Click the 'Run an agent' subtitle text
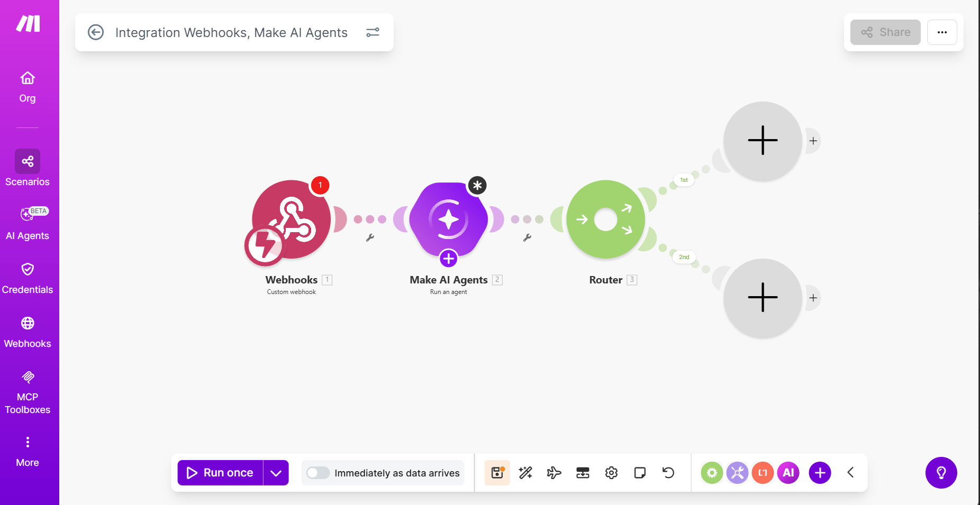980x505 pixels. click(x=449, y=292)
